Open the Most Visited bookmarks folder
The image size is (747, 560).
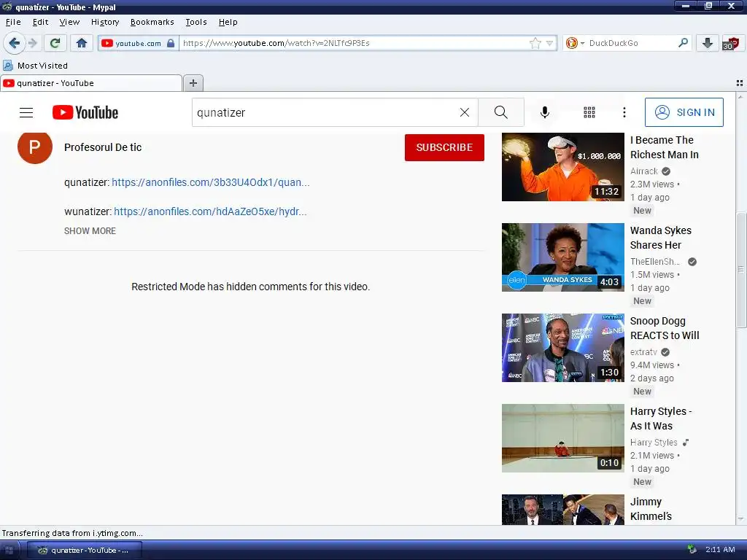coord(36,66)
